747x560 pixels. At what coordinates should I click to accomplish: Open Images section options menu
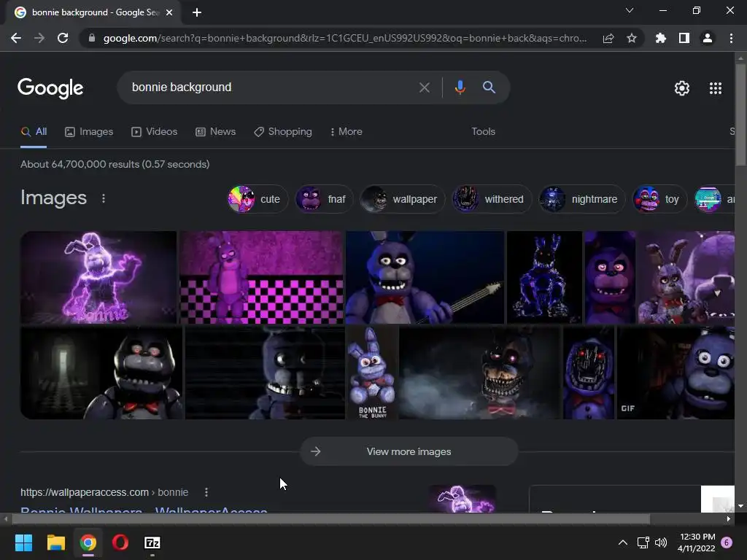coord(104,198)
